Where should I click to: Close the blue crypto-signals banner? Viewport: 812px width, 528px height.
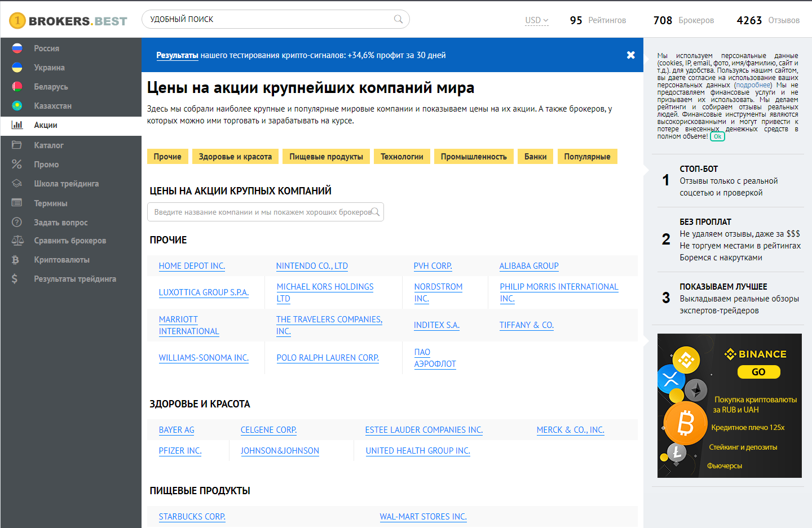click(630, 55)
